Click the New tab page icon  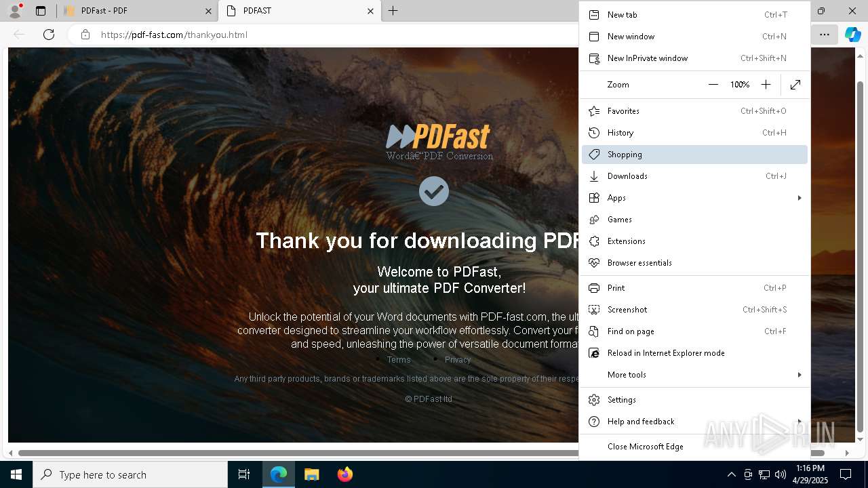click(594, 15)
